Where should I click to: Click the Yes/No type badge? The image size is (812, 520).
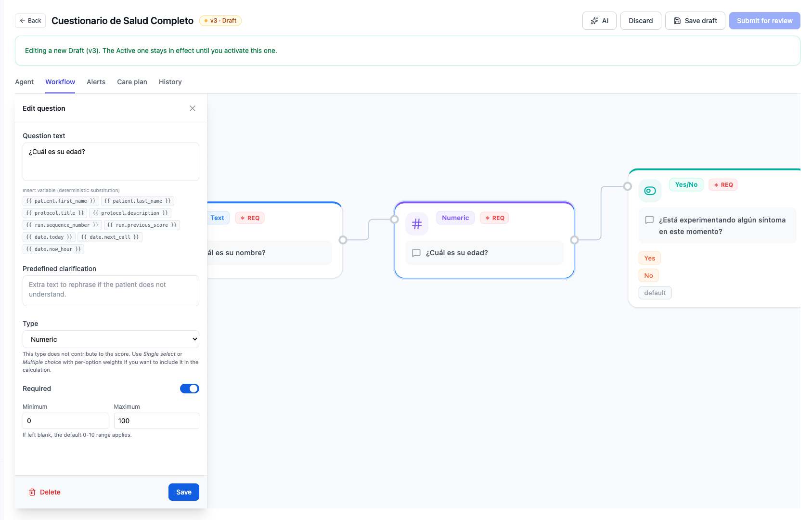(x=686, y=184)
